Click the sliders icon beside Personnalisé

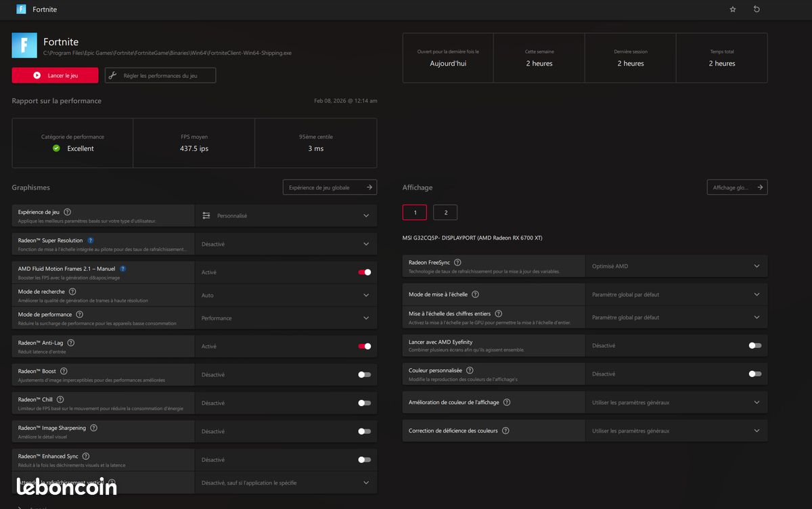click(x=206, y=216)
